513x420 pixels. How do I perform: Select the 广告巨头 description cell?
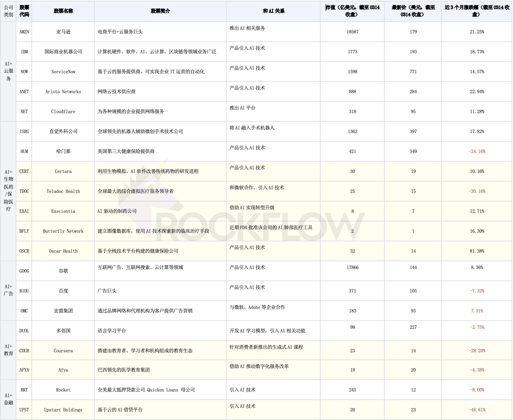pos(160,291)
